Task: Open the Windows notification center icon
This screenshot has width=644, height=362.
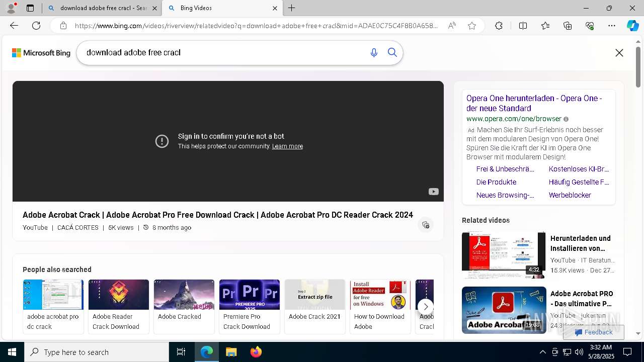Action: click(628, 352)
